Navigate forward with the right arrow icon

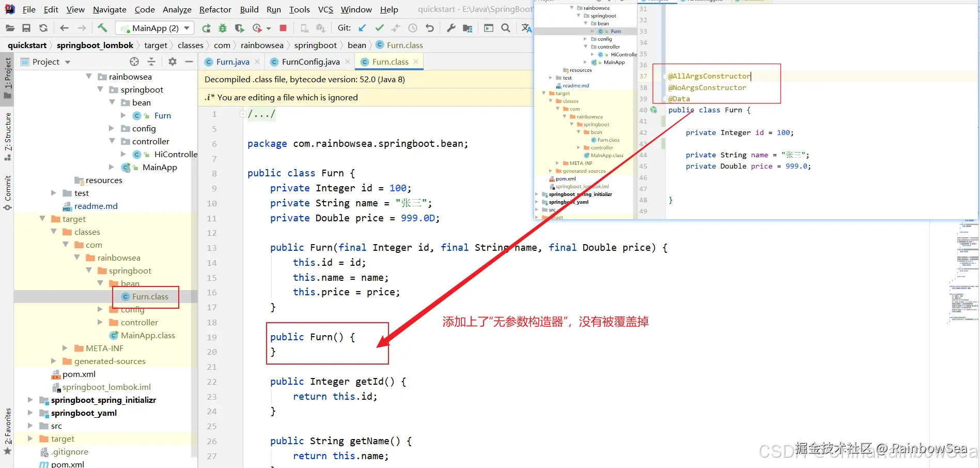click(x=82, y=28)
